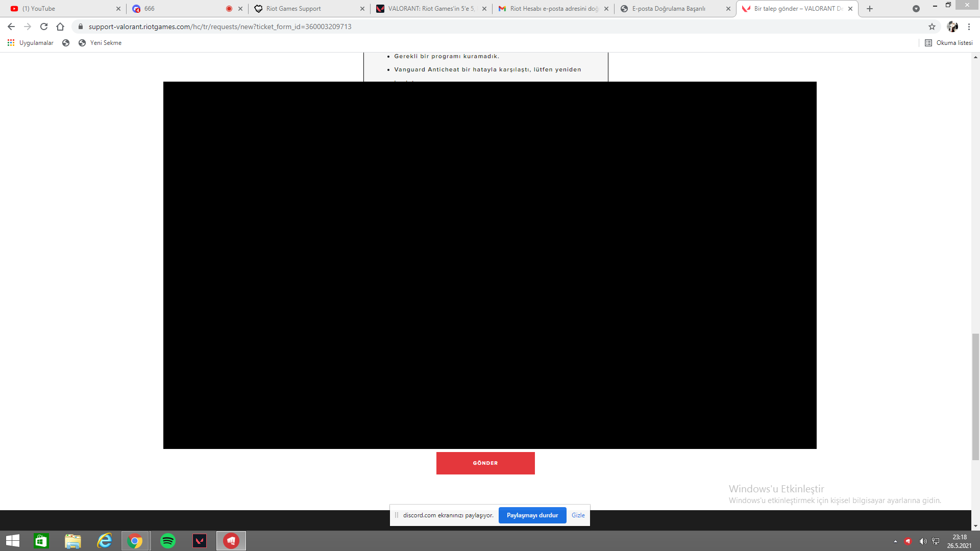Viewport: 980px width, 551px height.
Task: Expand the system tray hidden icons arrow
Action: point(895,541)
